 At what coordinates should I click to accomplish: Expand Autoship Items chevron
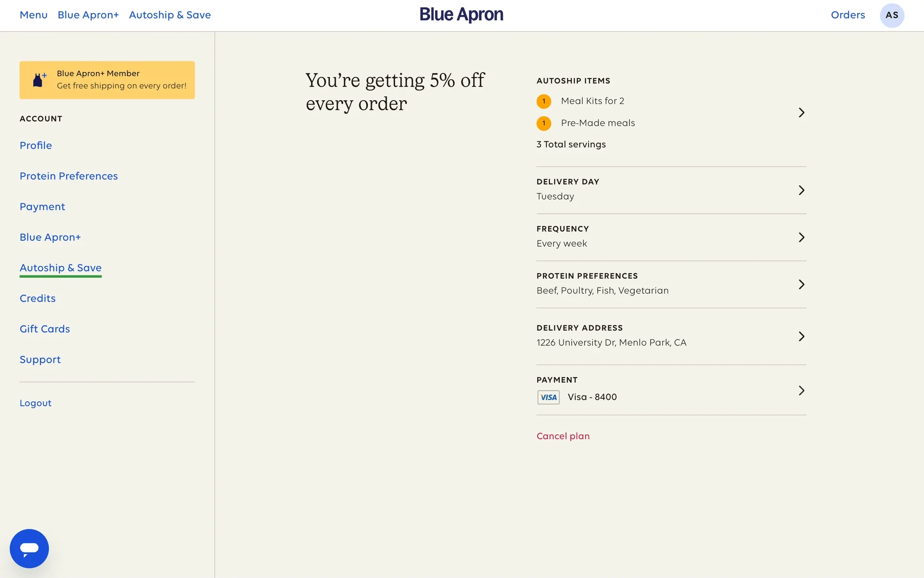tap(801, 112)
